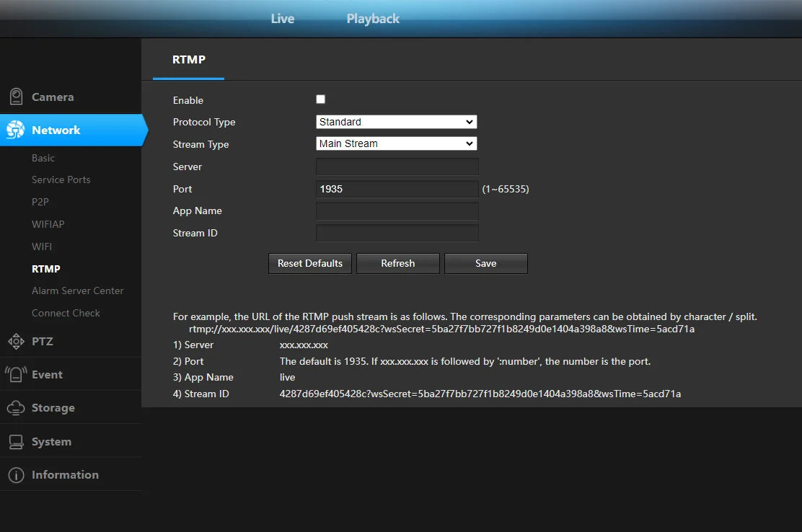Click the Event section icon
The height and width of the screenshot is (532, 802).
tap(15, 374)
